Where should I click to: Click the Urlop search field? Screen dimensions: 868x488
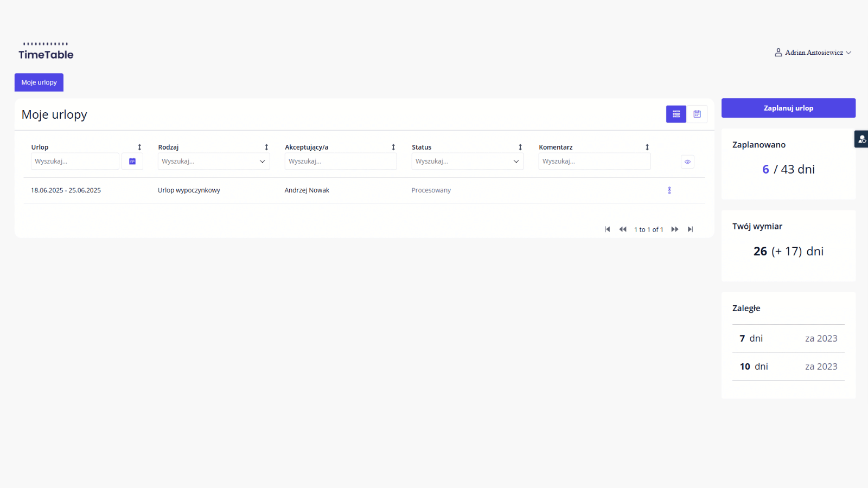coord(75,161)
